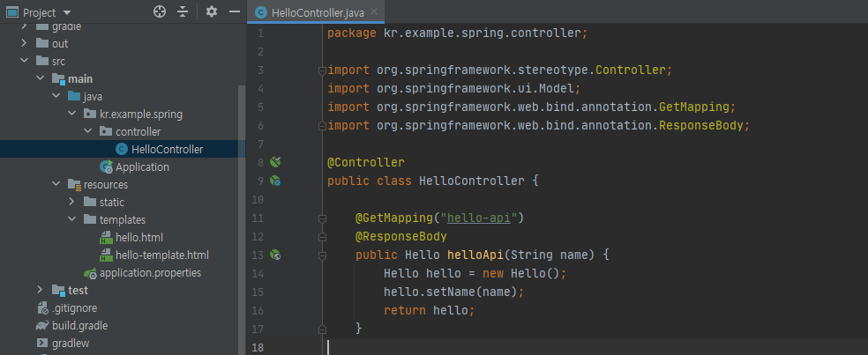Image resolution: width=868 pixels, height=355 pixels.
Task: Fold the annotation at line 11
Action: [322, 218]
